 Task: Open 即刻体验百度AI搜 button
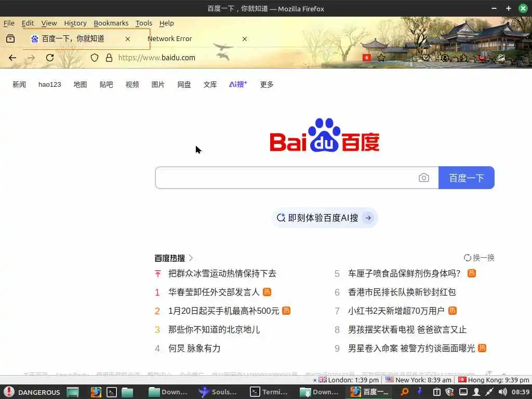pyautogui.click(x=325, y=218)
